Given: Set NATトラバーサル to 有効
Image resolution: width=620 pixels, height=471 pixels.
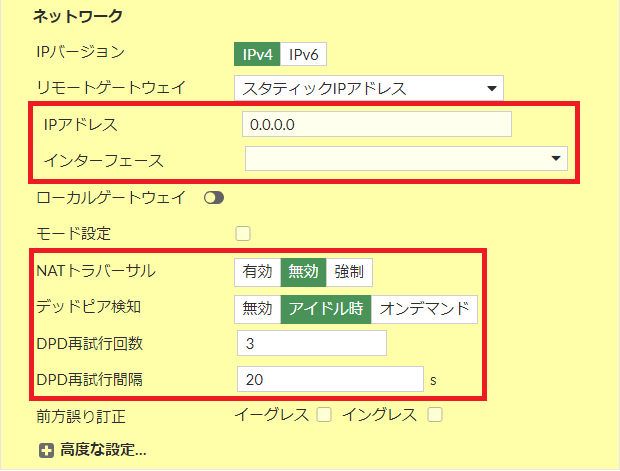Looking at the screenshot, I should click(257, 272).
